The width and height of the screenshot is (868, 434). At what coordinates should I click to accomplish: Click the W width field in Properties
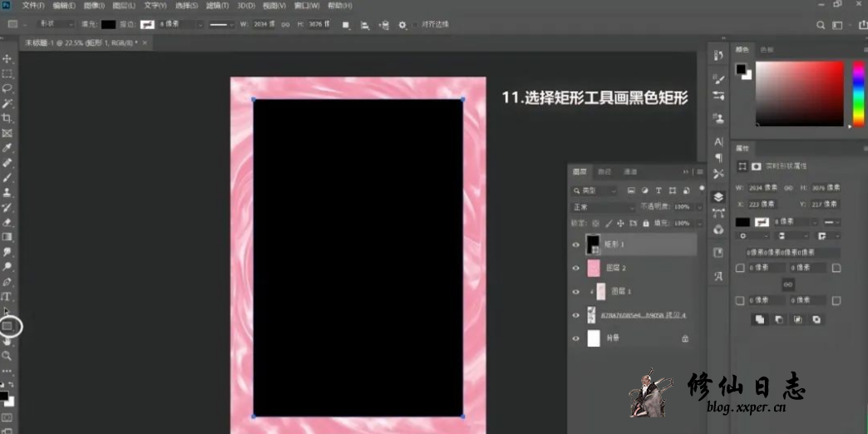tap(761, 187)
